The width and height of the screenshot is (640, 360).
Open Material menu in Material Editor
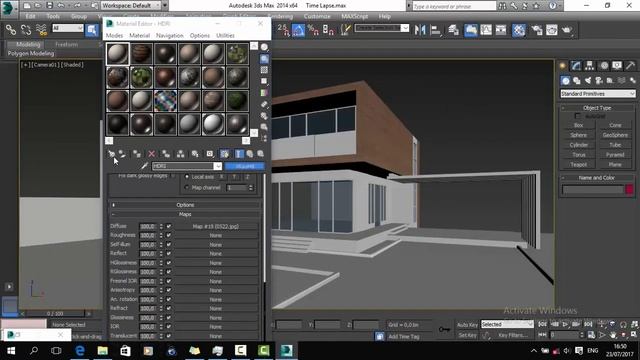[140, 36]
